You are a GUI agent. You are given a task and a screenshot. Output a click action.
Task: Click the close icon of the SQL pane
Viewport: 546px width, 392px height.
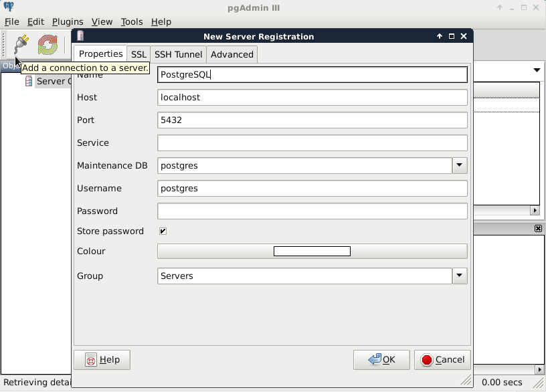(538, 228)
